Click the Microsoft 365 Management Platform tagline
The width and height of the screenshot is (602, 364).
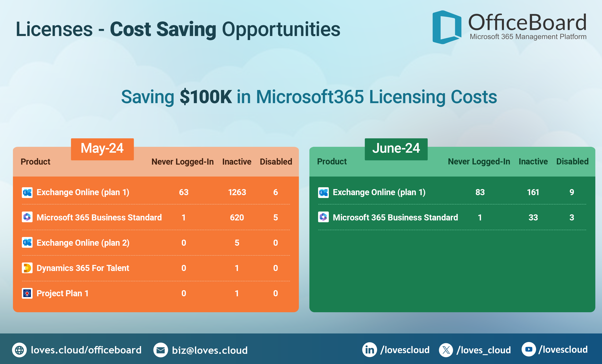click(528, 37)
